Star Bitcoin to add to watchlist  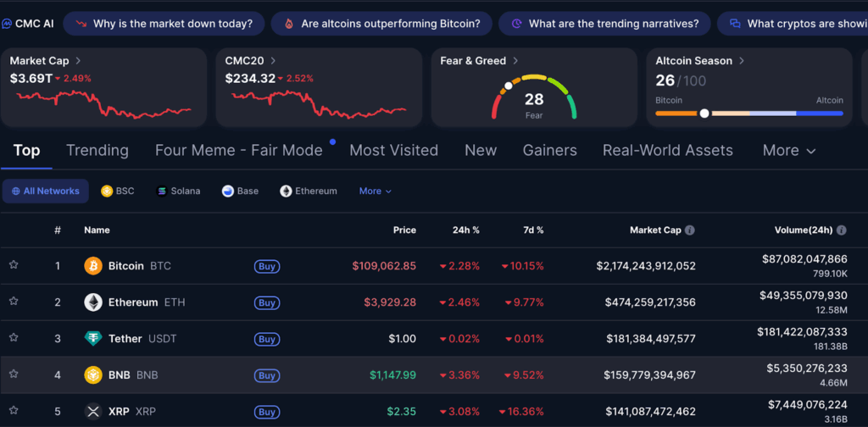tap(14, 266)
